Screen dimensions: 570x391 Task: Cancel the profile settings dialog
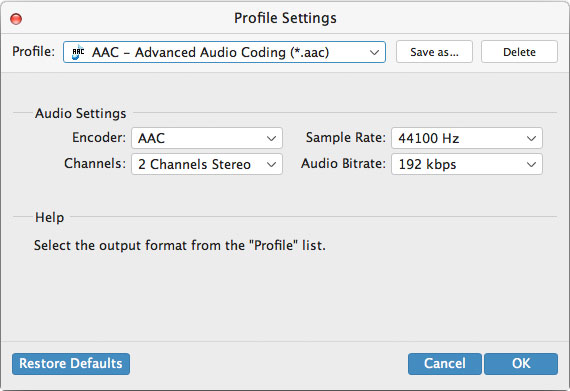(445, 364)
